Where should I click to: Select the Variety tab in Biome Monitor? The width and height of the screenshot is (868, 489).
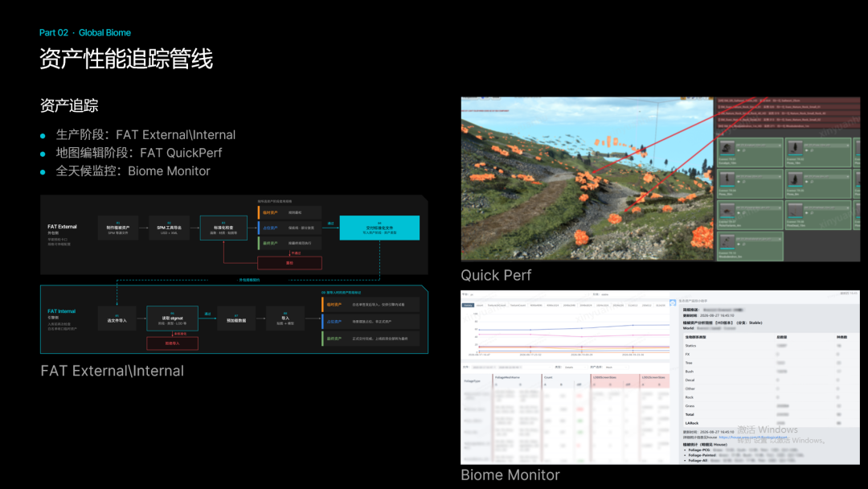click(x=468, y=305)
